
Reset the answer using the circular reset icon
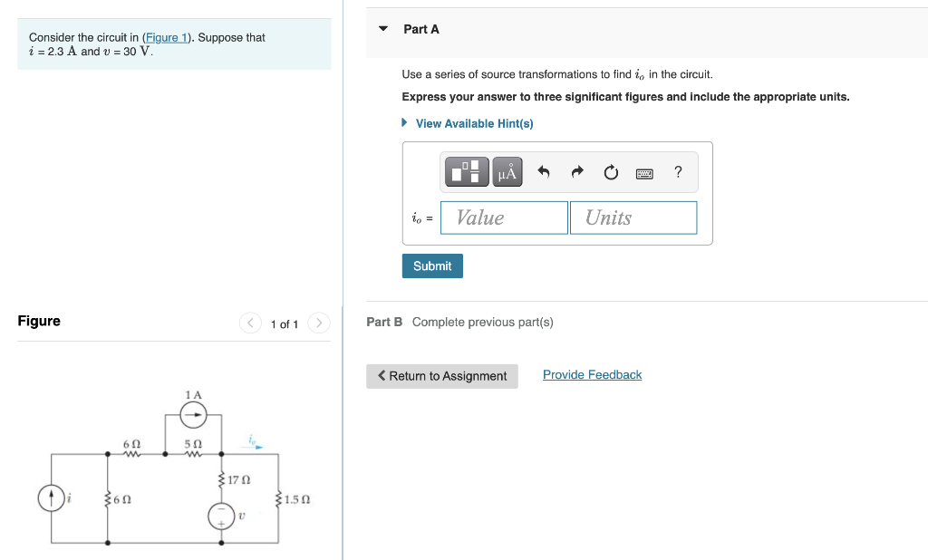point(611,171)
